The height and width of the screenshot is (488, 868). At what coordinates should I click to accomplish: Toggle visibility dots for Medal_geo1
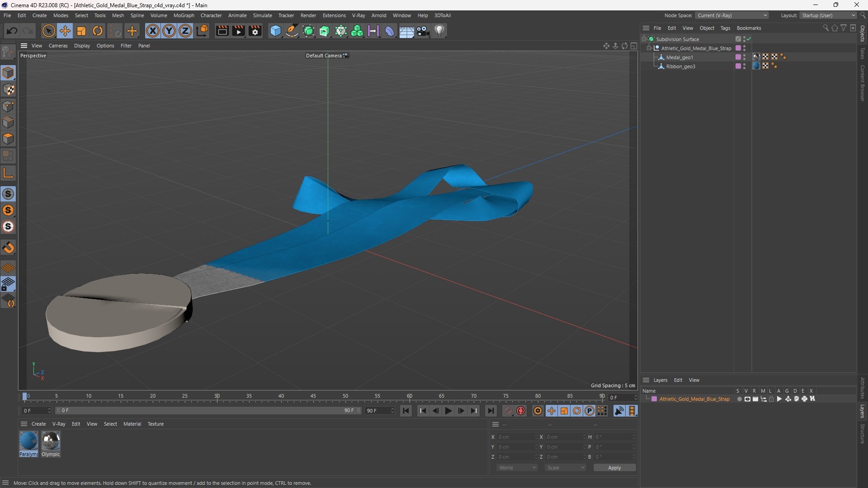point(744,57)
